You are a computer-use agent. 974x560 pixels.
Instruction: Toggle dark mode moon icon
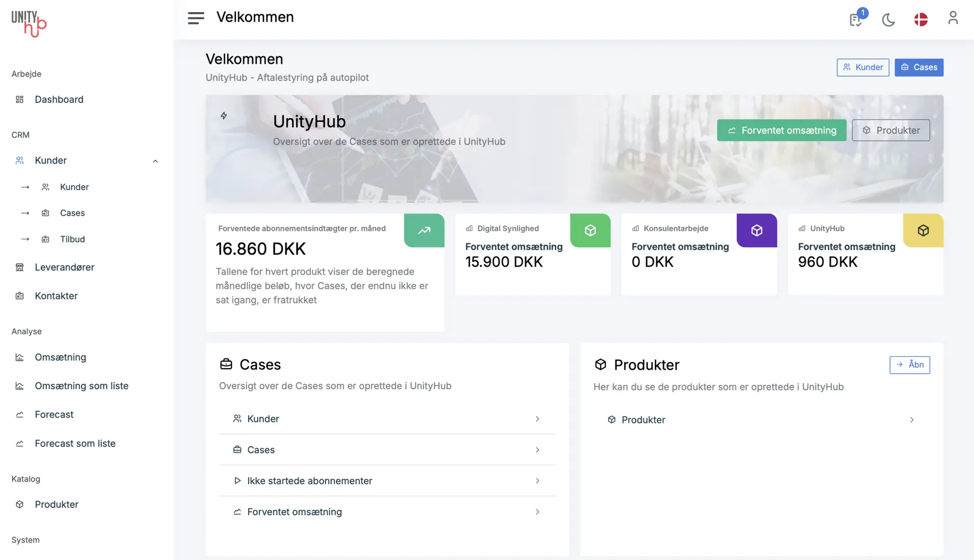[888, 20]
